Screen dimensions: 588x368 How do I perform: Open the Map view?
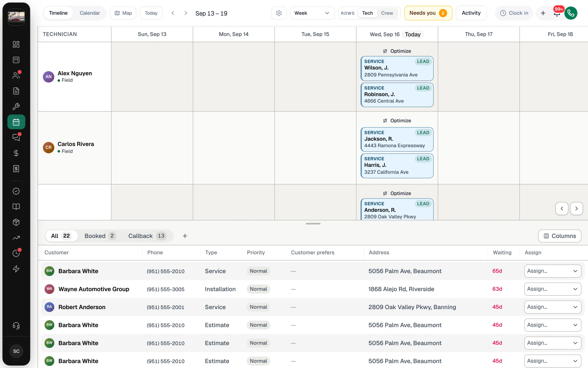pos(123,13)
